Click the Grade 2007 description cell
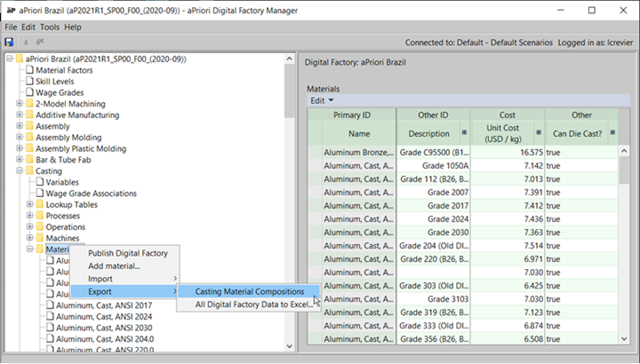The height and width of the screenshot is (364, 640). tap(433, 193)
